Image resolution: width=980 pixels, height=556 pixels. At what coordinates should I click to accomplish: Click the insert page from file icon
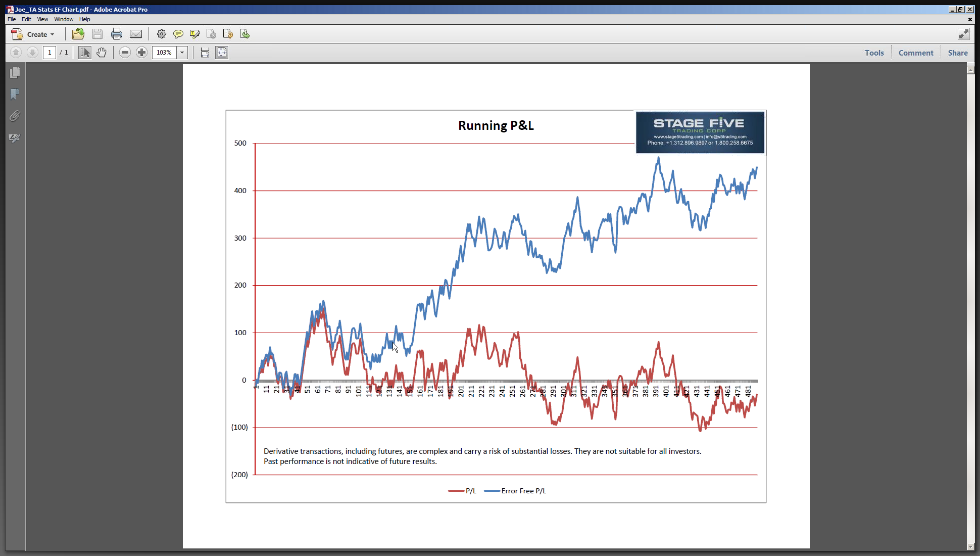coord(228,34)
